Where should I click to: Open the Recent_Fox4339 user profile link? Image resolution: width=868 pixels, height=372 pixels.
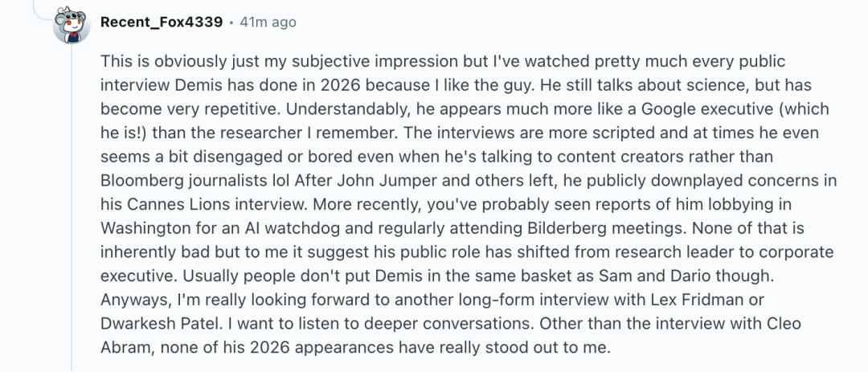[162, 22]
